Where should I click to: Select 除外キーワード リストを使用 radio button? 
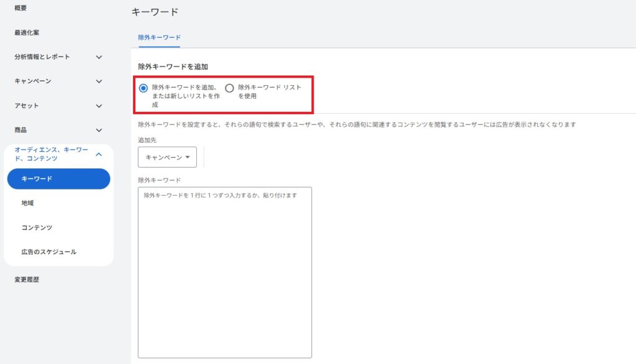(230, 88)
